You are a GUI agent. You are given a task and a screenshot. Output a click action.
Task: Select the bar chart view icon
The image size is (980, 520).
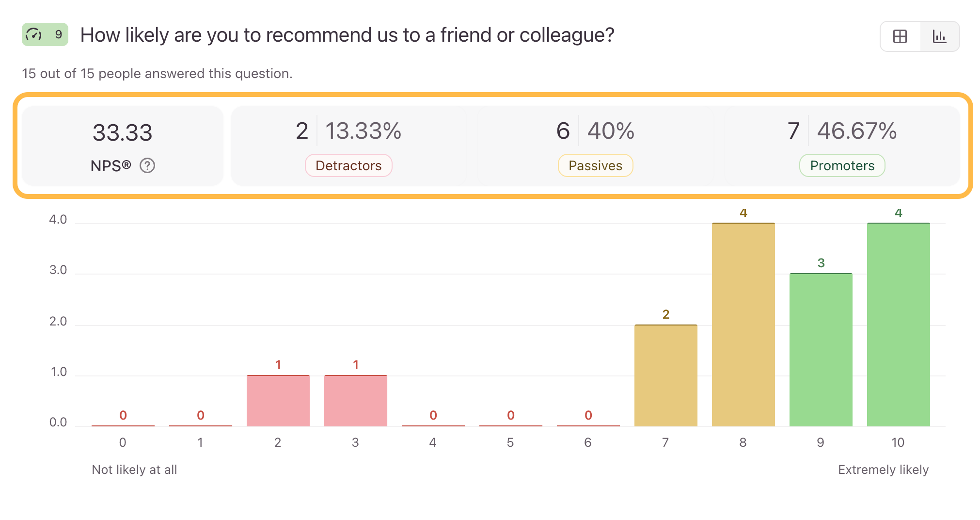coord(939,36)
